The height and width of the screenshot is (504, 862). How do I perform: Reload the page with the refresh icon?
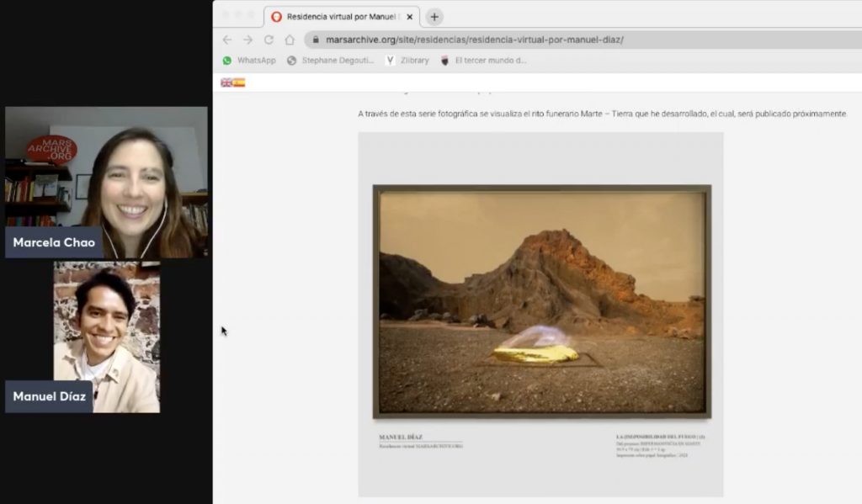click(269, 40)
